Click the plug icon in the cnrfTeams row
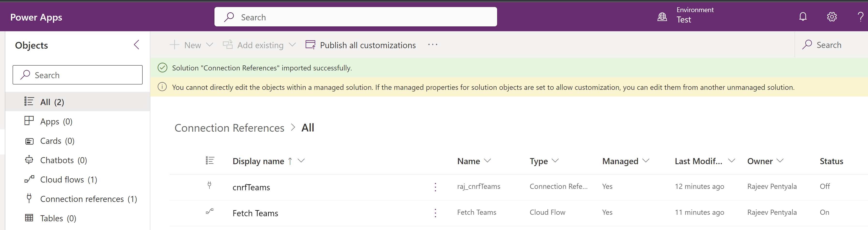This screenshot has width=868, height=230. [209, 185]
